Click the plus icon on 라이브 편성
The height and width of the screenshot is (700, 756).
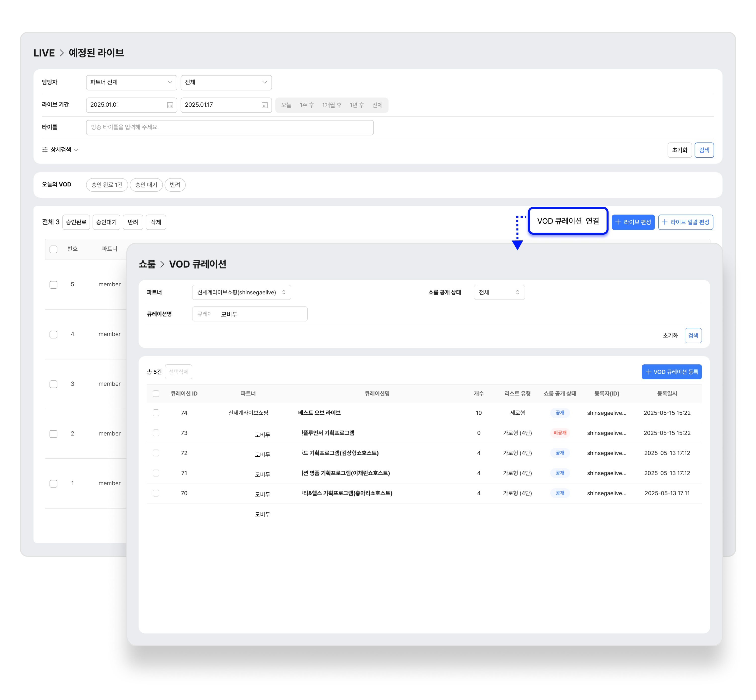618,222
